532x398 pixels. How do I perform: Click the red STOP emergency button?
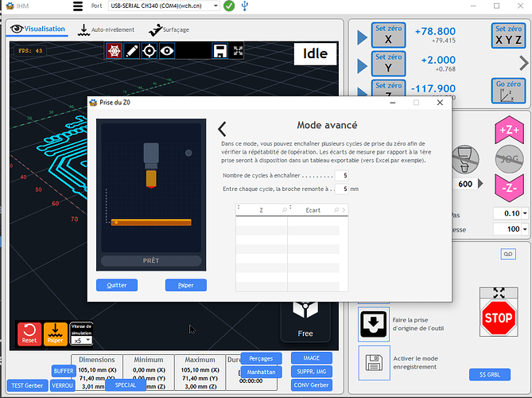(499, 318)
